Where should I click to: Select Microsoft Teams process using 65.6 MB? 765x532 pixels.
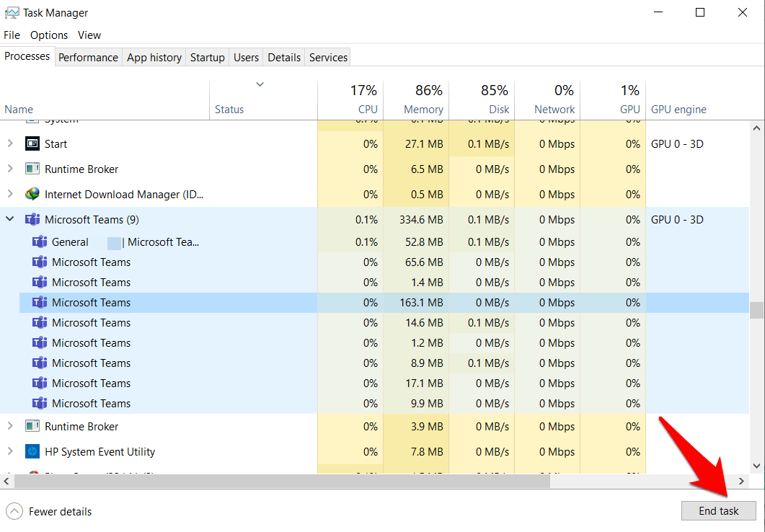[91, 262]
